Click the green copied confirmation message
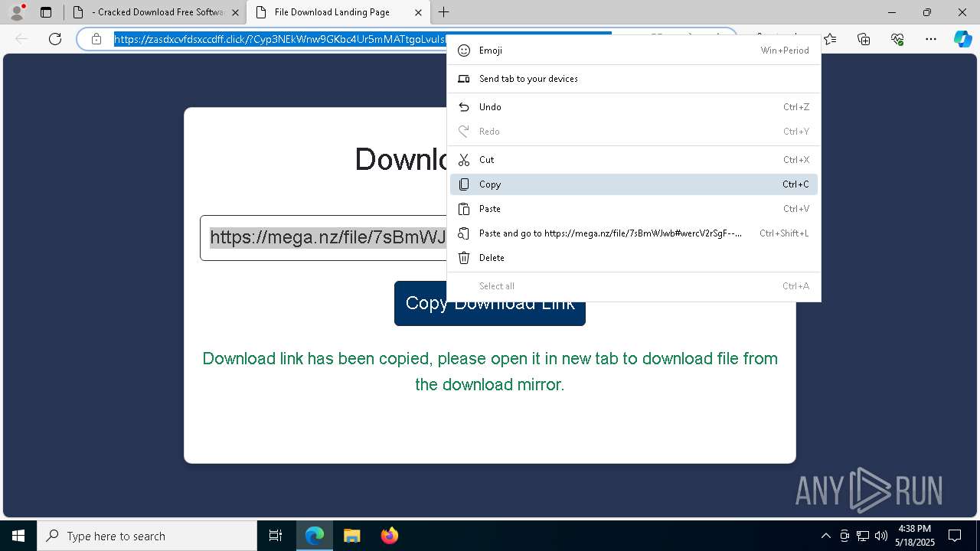Screen dimensions: 980x551 pos(490,371)
